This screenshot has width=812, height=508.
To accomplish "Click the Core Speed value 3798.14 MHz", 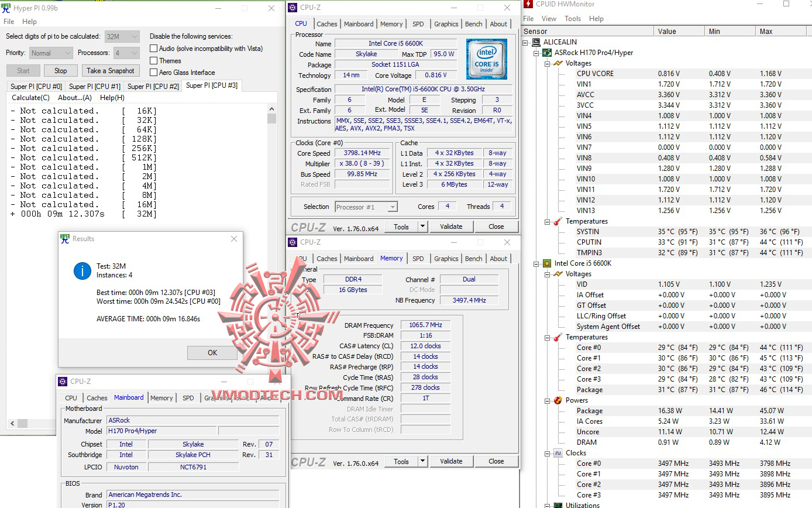I will click(x=363, y=153).
